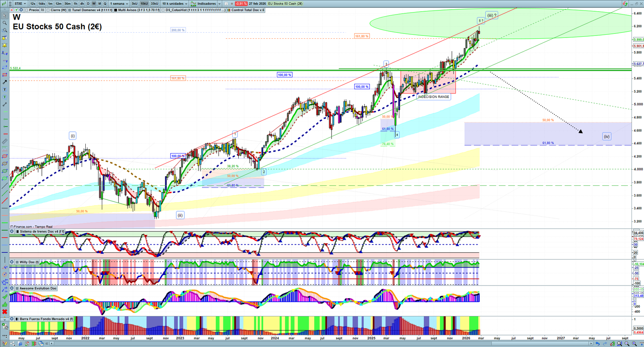644x347 pixels.
Task: Open the '10 k unidades' history dropdown
Action: click(175, 4)
